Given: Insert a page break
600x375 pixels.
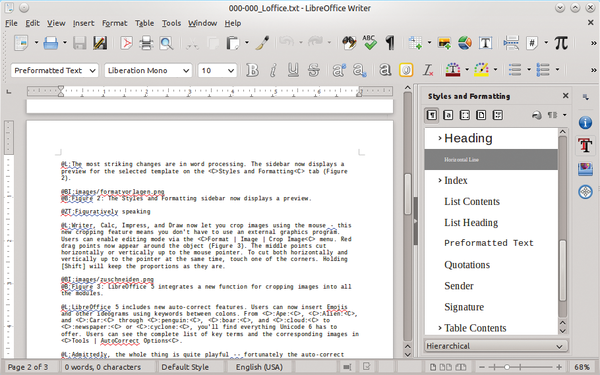Looking at the screenshot, I should [x=511, y=43].
